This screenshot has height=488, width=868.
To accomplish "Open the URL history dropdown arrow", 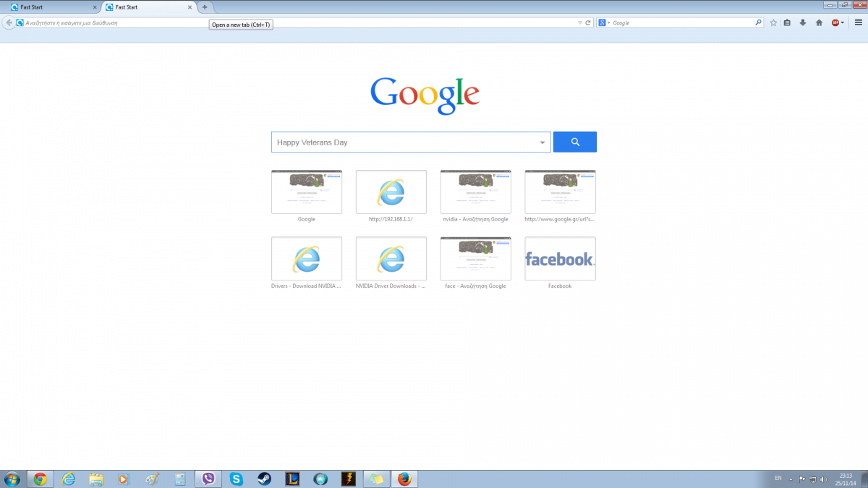I will point(579,22).
